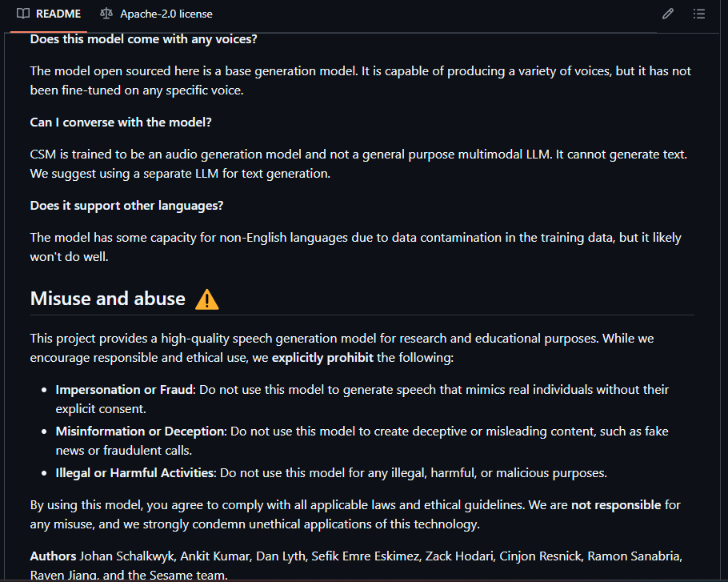The height and width of the screenshot is (582, 728).
Task: Click 'Does it support other languages?' text
Action: click(126, 205)
